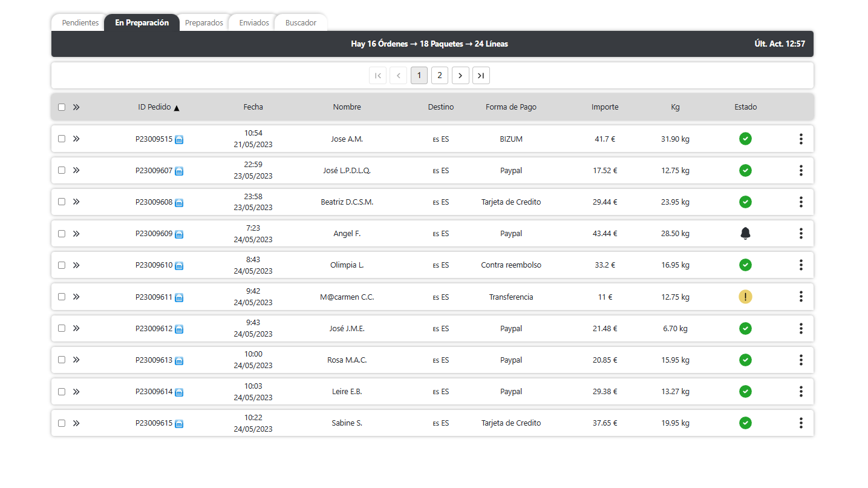Go to page 2 of orders
Screen dimensions: 868x488
440,76
